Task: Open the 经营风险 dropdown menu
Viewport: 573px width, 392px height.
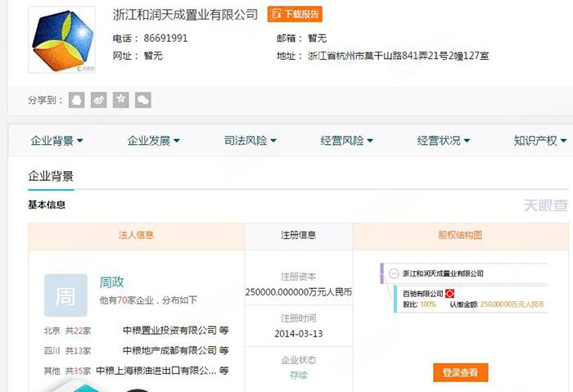Action: [x=346, y=140]
